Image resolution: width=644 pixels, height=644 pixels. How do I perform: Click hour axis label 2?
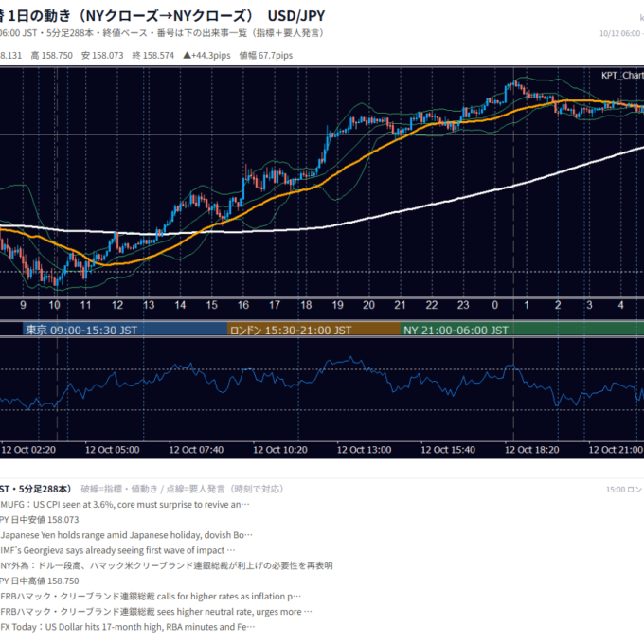(x=558, y=305)
